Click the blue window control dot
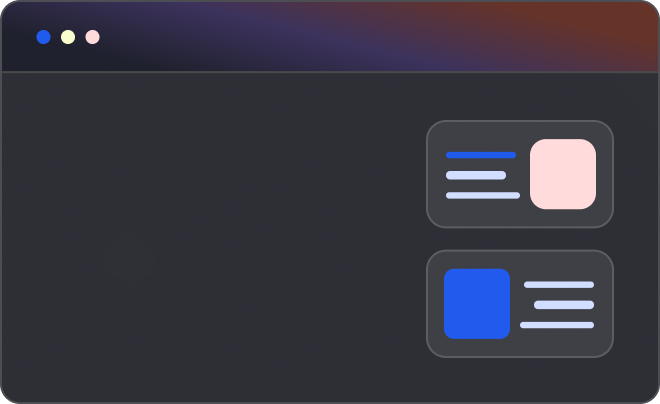This screenshot has height=404, width=660. point(43,37)
